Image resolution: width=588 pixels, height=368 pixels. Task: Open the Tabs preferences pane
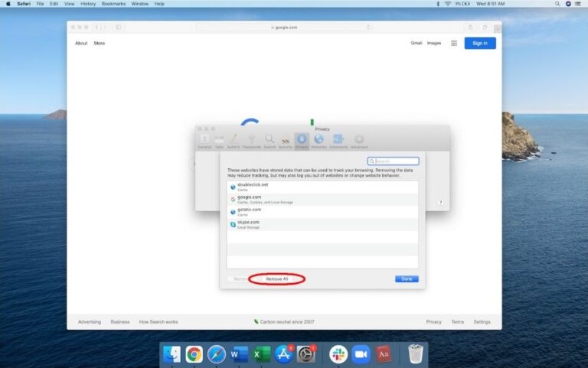220,142
